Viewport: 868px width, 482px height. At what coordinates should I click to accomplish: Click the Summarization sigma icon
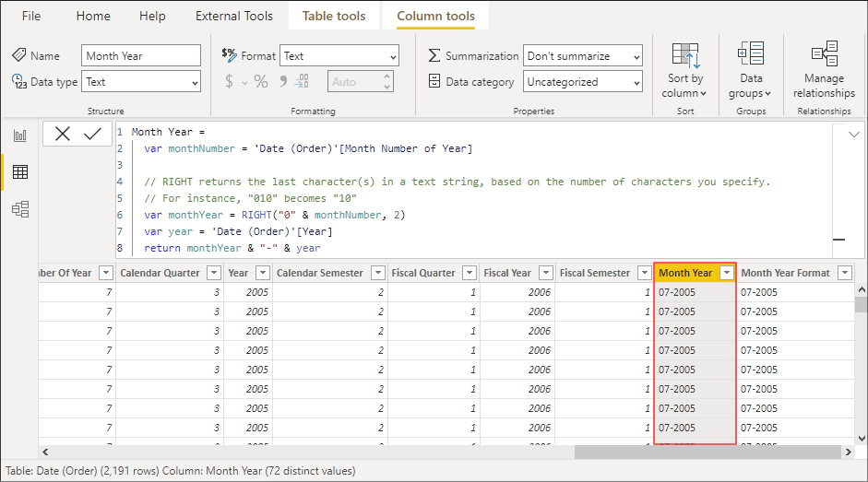[434, 55]
